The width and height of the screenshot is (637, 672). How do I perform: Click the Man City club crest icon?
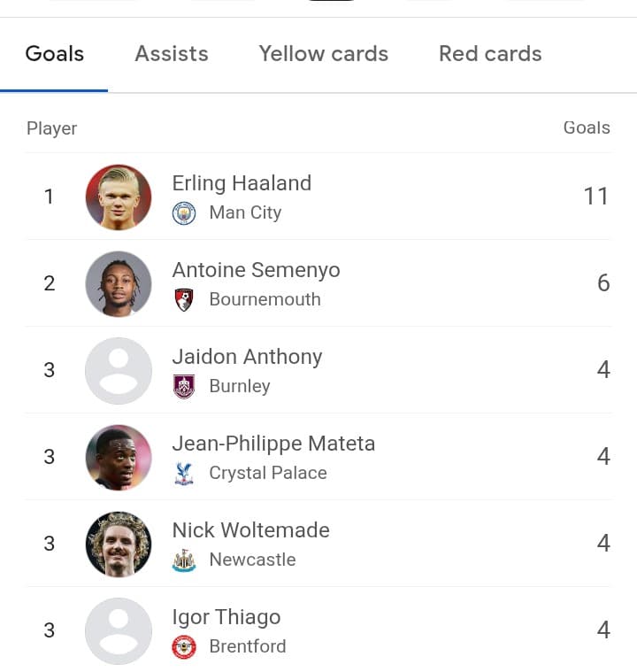[184, 213]
